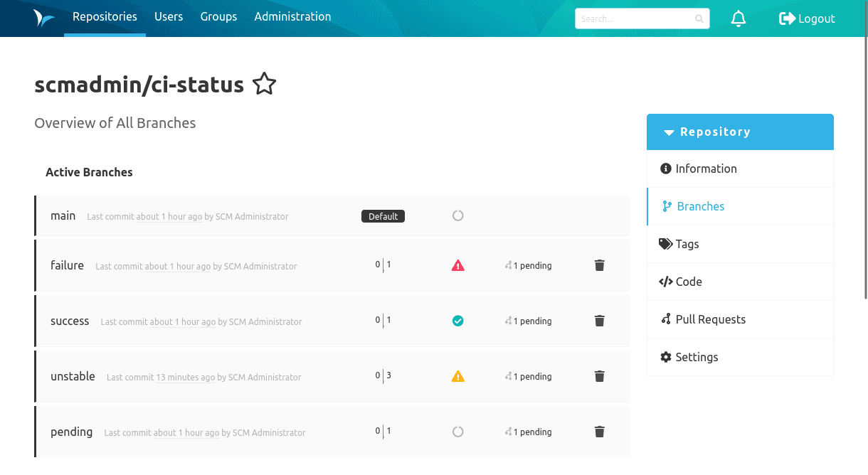Click the yellow warning icon on unstable branch
The height and width of the screenshot is (475, 868).
click(x=457, y=376)
